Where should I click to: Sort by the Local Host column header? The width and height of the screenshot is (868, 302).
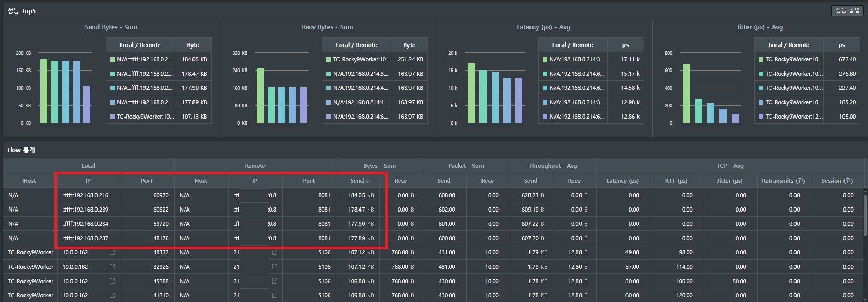pos(30,181)
